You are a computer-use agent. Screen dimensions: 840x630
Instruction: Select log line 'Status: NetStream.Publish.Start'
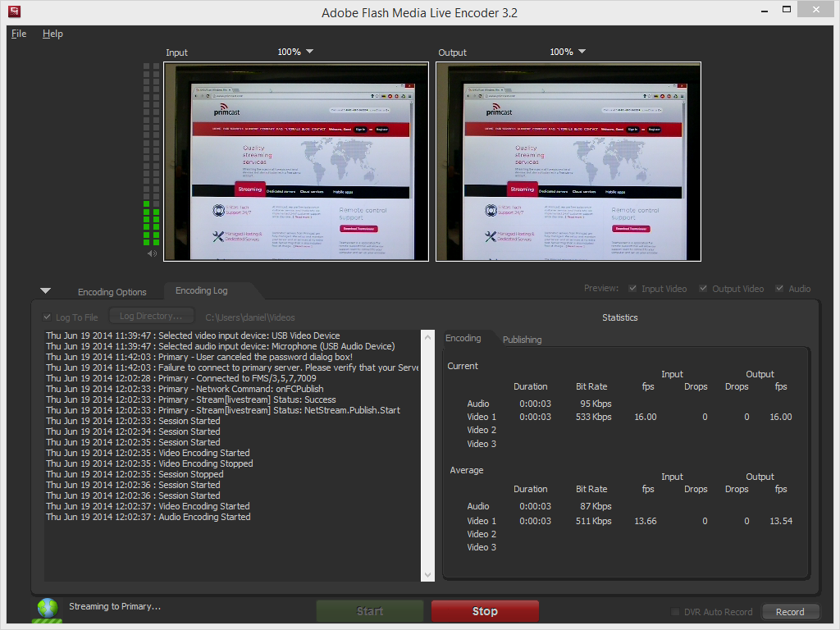(223, 410)
